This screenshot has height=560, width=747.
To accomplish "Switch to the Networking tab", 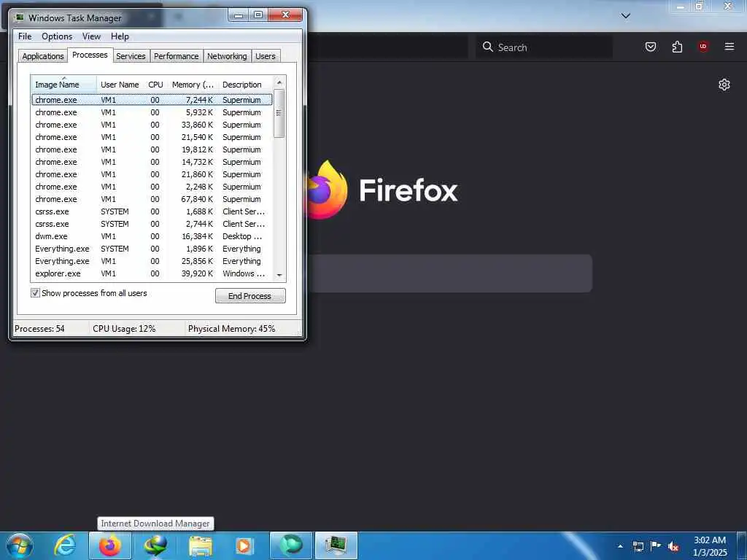I will coord(227,56).
